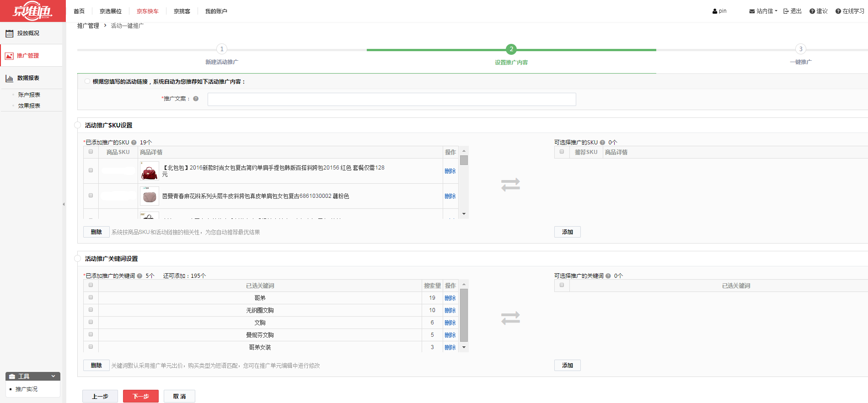Viewport: 868px width, 403px height.
Task: Click help icon next to 已添加推广的SKU
Action: [x=134, y=143]
